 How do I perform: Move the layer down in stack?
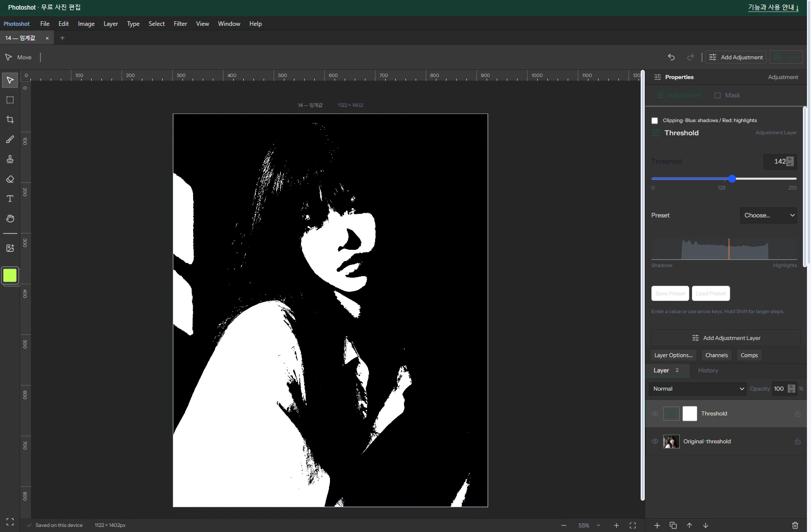(x=706, y=525)
